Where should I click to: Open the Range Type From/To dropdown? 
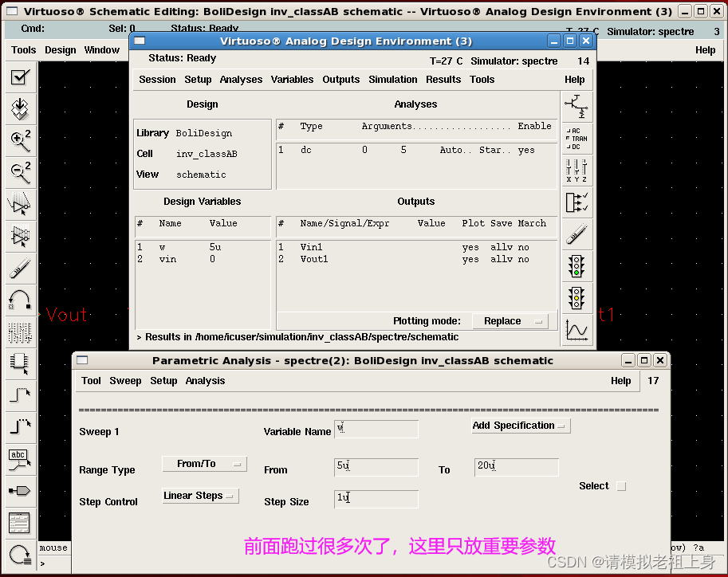(x=204, y=464)
